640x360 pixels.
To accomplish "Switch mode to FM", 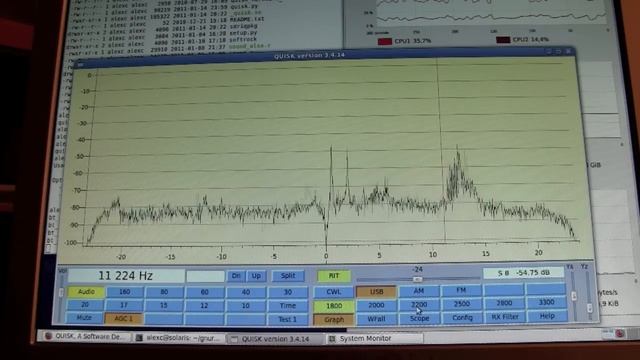I will coord(461,290).
